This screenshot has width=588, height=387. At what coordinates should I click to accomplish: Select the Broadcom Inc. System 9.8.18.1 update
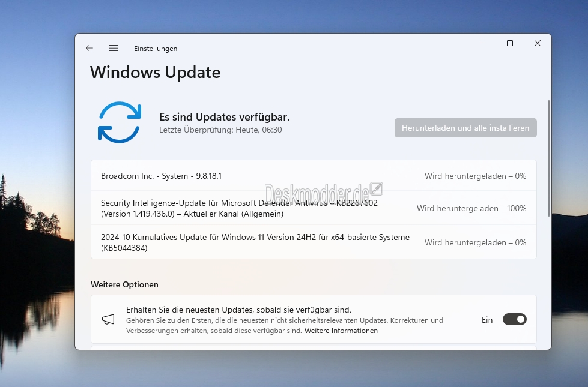point(314,176)
